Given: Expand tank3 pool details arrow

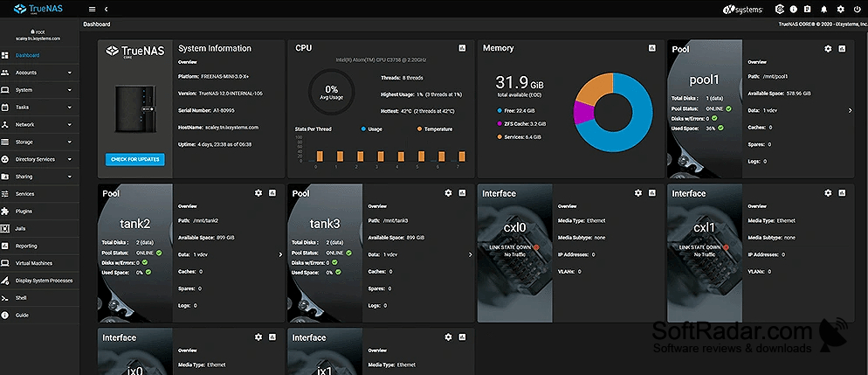Looking at the screenshot, I should (470, 254).
